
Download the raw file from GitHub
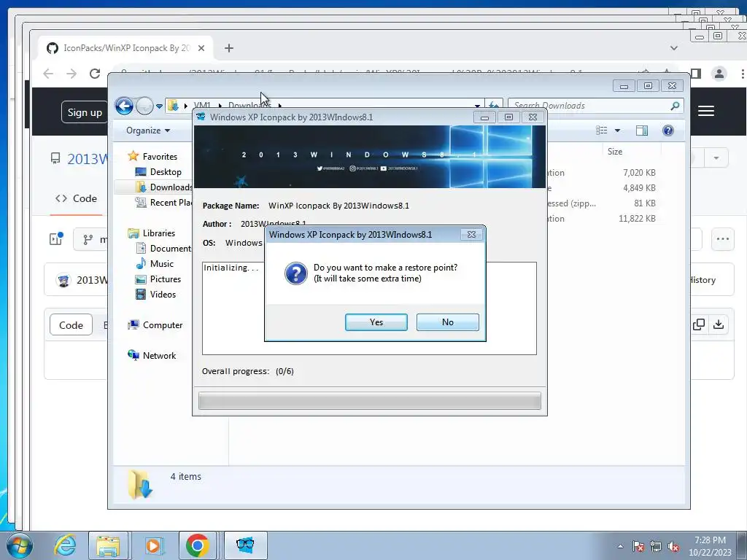[x=719, y=324]
